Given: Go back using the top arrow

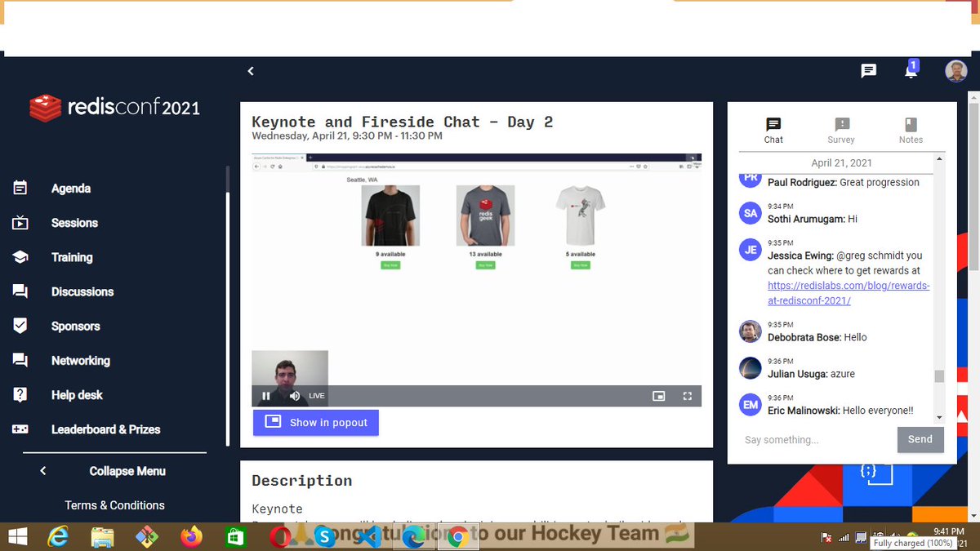Looking at the screenshot, I should coord(251,71).
